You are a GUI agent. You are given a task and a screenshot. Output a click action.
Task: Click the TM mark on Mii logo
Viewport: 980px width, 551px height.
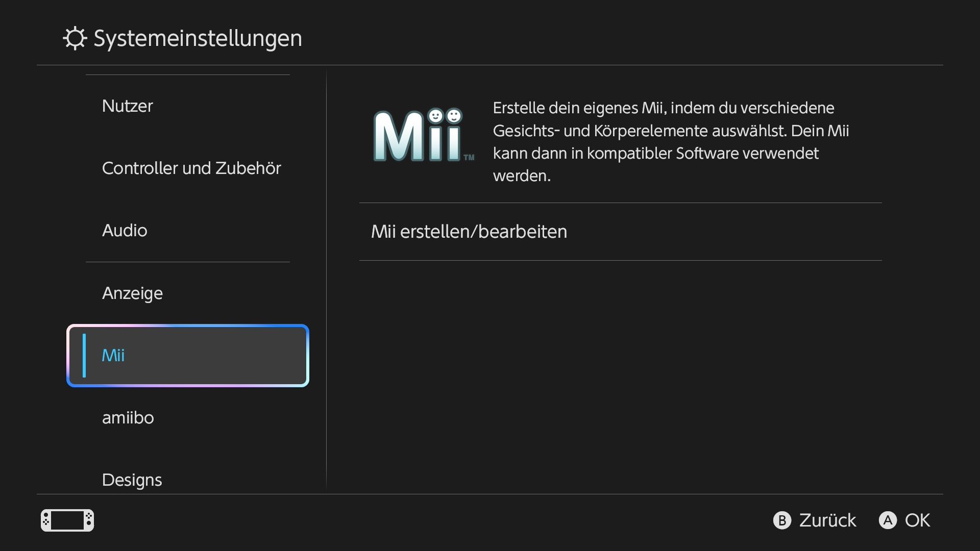(469, 157)
